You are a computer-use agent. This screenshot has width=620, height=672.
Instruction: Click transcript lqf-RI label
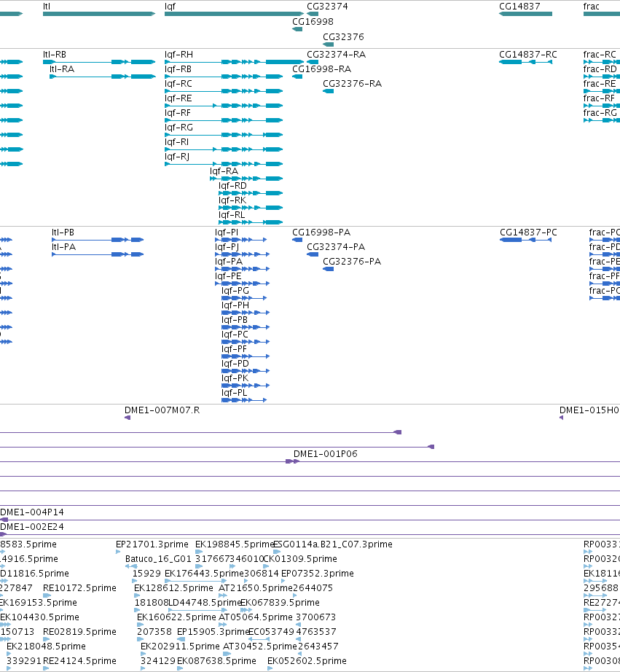176,142
